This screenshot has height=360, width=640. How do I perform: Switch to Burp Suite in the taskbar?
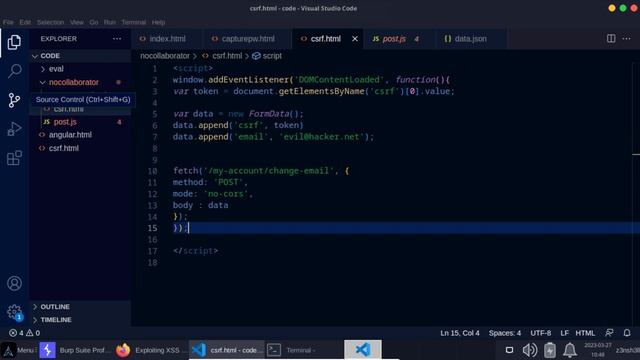click(76, 350)
